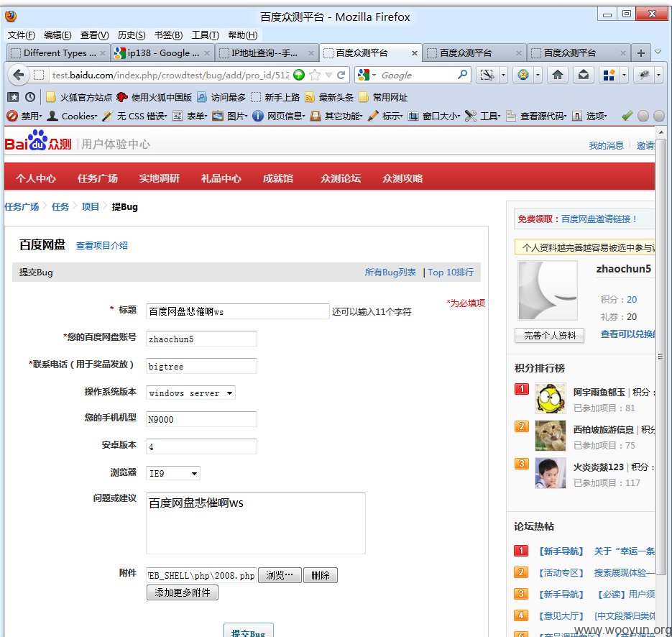Bookmark this page with the star icon

[x=315, y=75]
